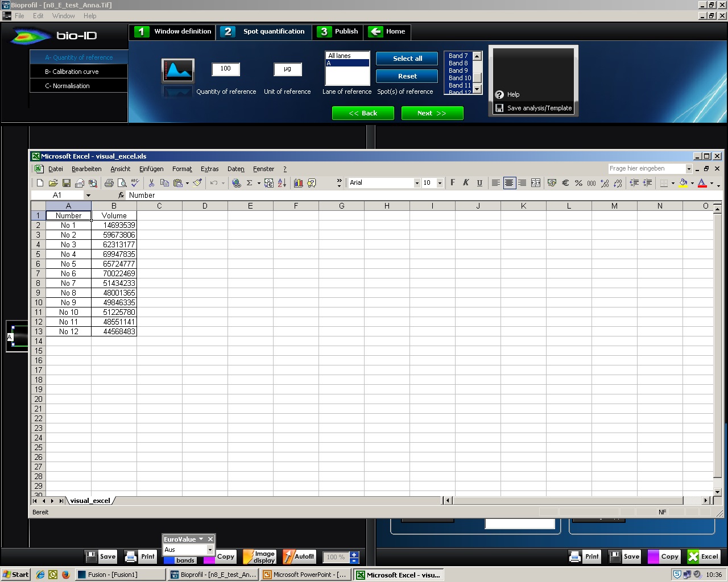Click the New workbook icon in Excel
Screen dimensions: 728x582
tap(40, 183)
